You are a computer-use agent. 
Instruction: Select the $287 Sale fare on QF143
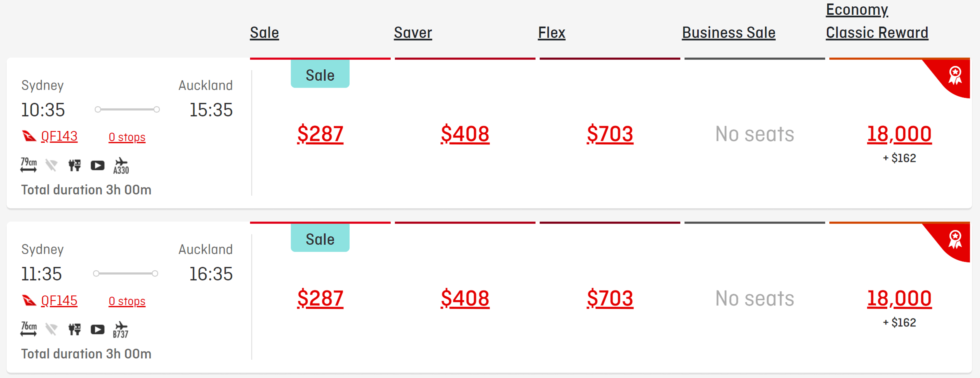point(320,134)
